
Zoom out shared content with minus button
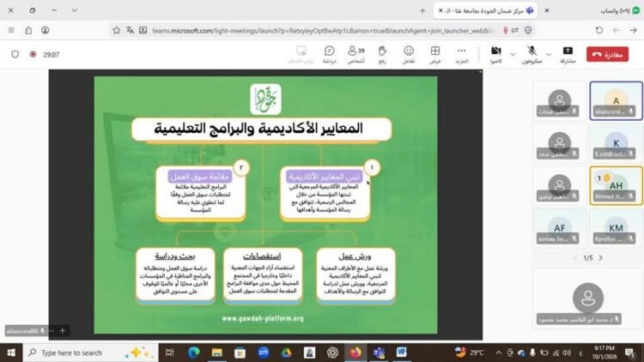[x=52, y=330]
